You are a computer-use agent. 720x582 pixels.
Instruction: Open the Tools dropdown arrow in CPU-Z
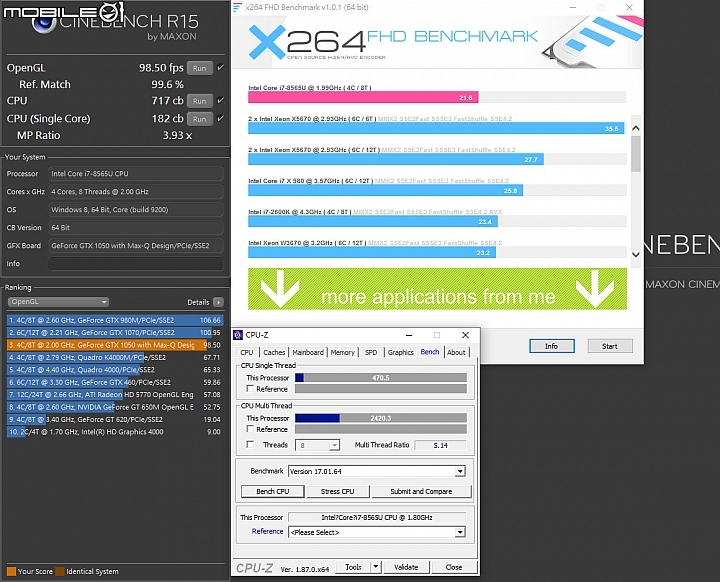point(376,567)
